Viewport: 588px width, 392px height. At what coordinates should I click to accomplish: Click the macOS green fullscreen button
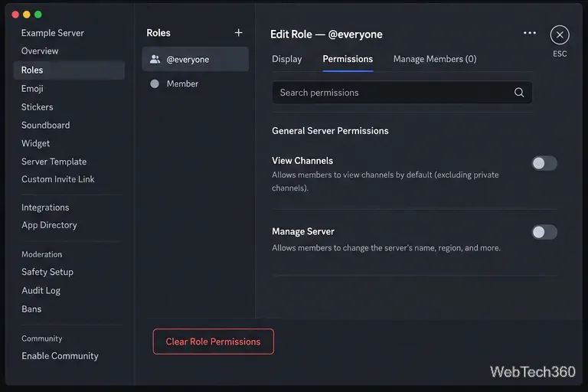38,15
